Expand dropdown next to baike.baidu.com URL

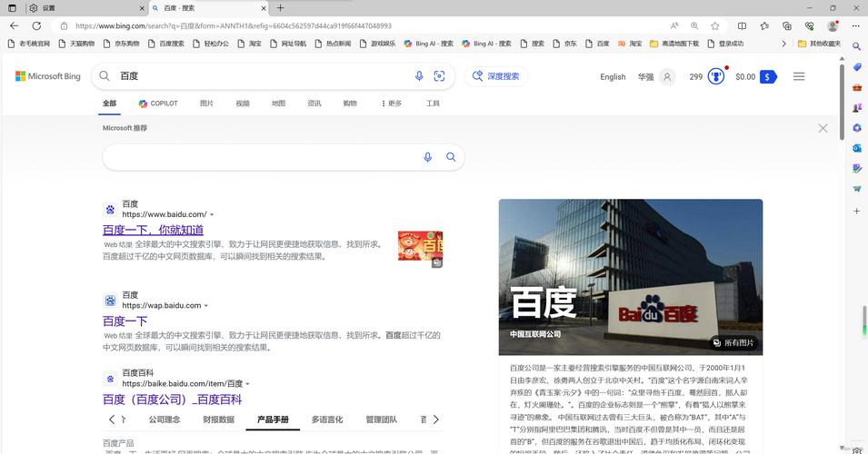coord(247,384)
